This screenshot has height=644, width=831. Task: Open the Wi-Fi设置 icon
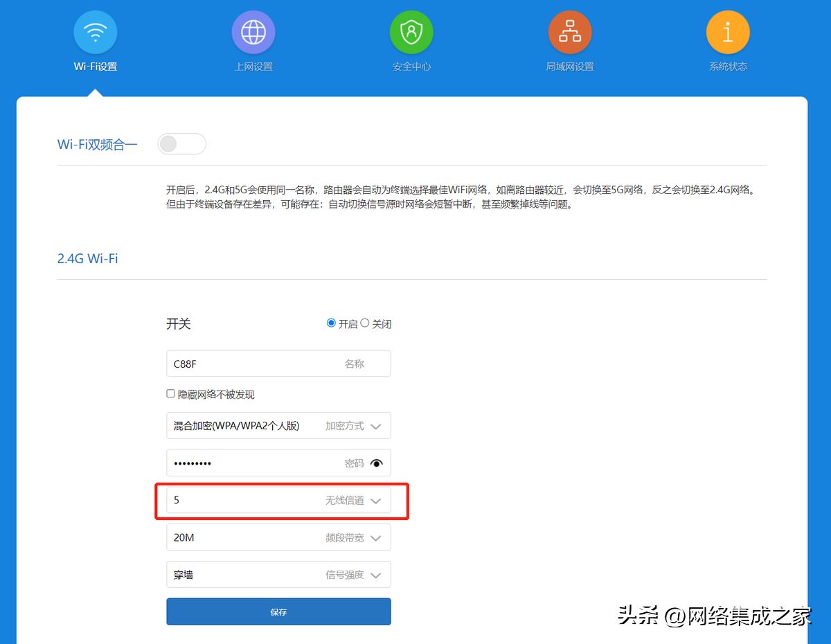coord(96,32)
